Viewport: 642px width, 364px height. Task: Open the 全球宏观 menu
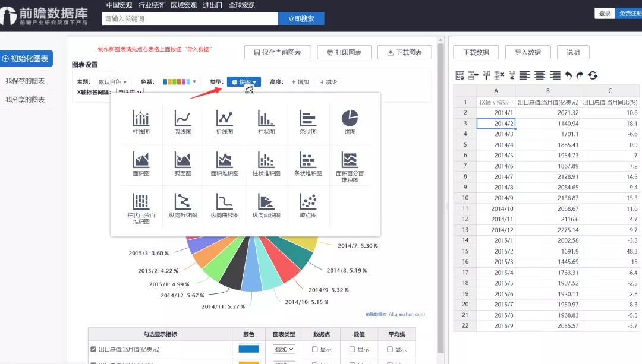[241, 5]
